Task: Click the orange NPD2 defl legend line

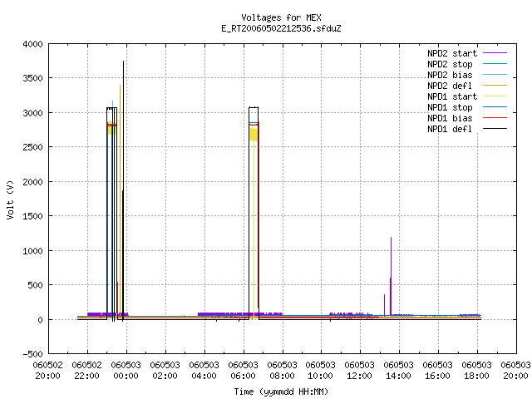Action: (495, 86)
